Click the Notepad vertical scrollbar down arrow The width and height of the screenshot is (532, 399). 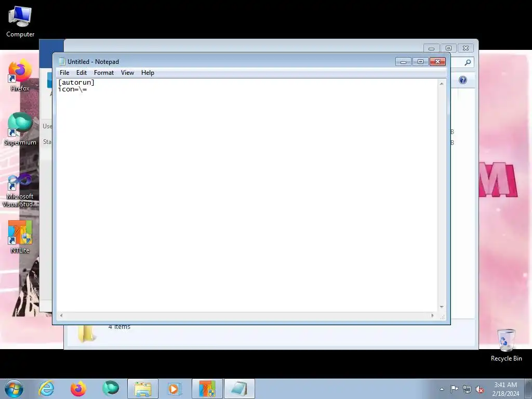tap(442, 307)
